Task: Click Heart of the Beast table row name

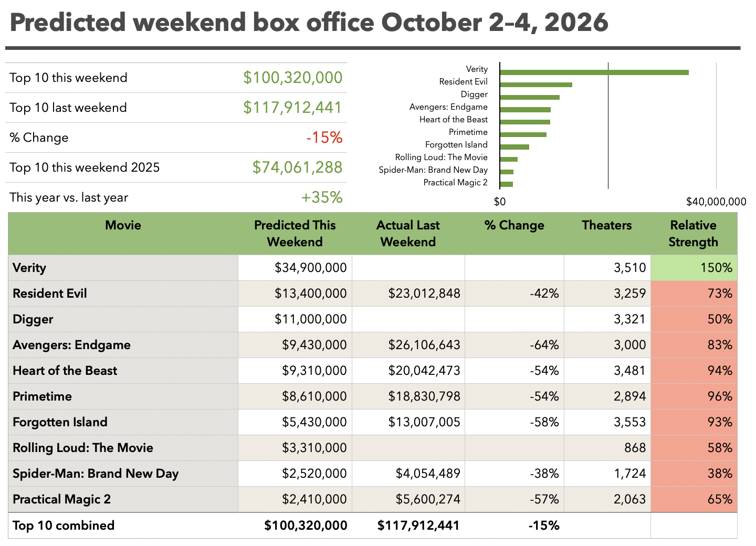Action: pyautogui.click(x=65, y=371)
